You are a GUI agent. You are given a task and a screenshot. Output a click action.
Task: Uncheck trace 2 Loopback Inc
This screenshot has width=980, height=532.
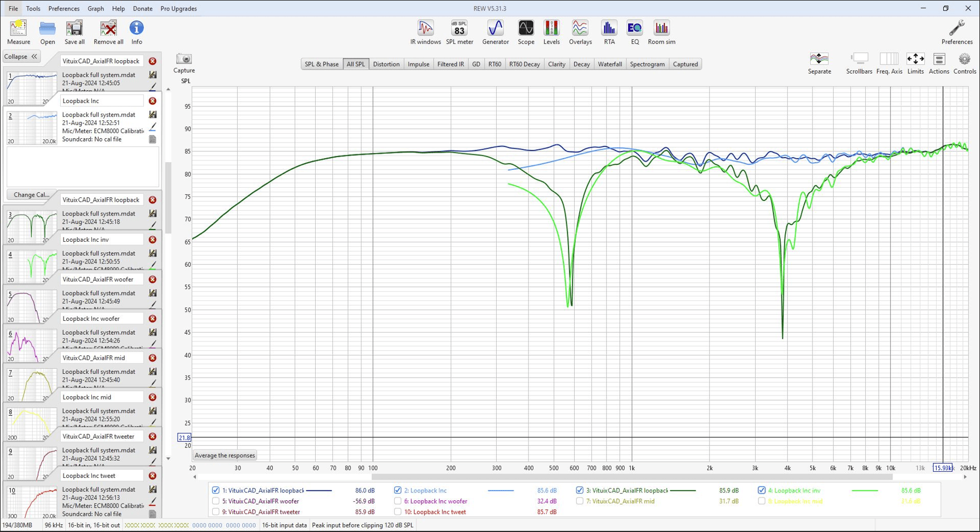coord(398,490)
